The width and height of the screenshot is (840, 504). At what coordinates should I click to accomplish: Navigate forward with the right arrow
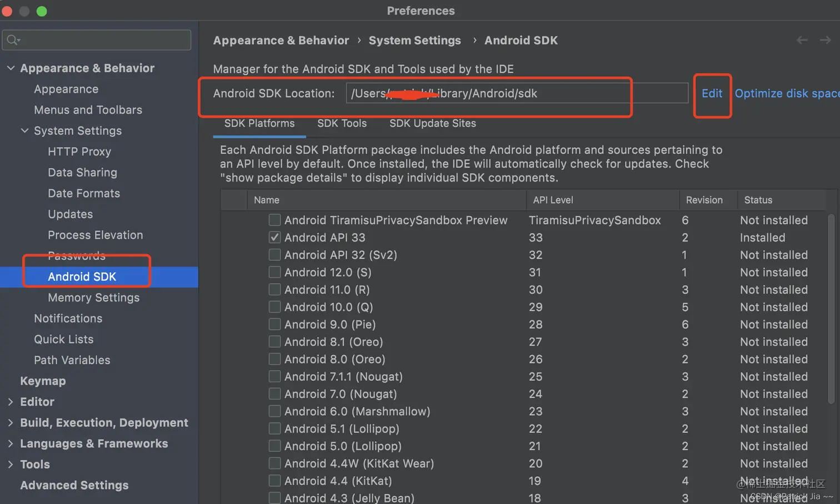click(826, 40)
